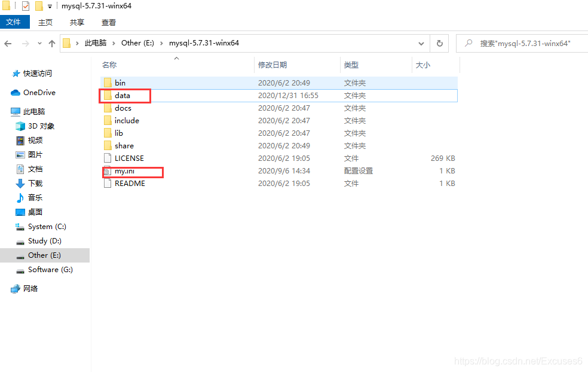Select the README file icon
The image size is (588, 372).
(x=108, y=184)
